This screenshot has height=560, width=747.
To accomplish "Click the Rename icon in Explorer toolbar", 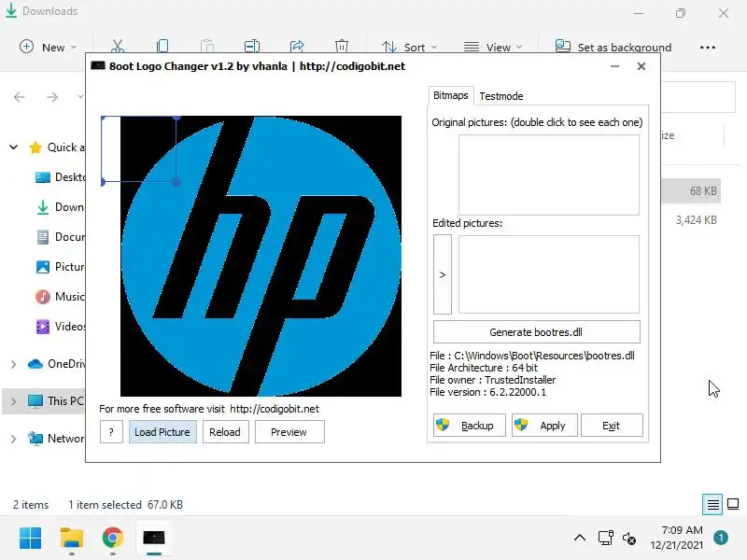I will pos(252,46).
